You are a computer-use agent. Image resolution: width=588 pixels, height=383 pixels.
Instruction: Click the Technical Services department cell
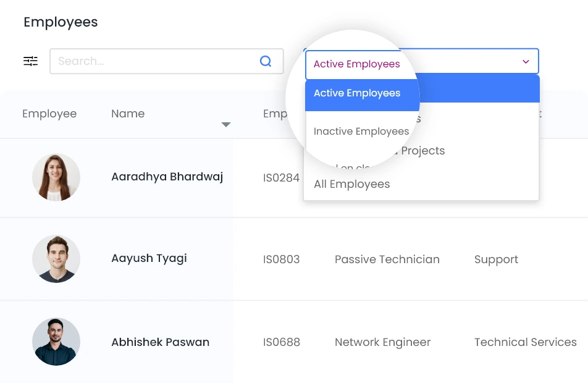pos(525,342)
